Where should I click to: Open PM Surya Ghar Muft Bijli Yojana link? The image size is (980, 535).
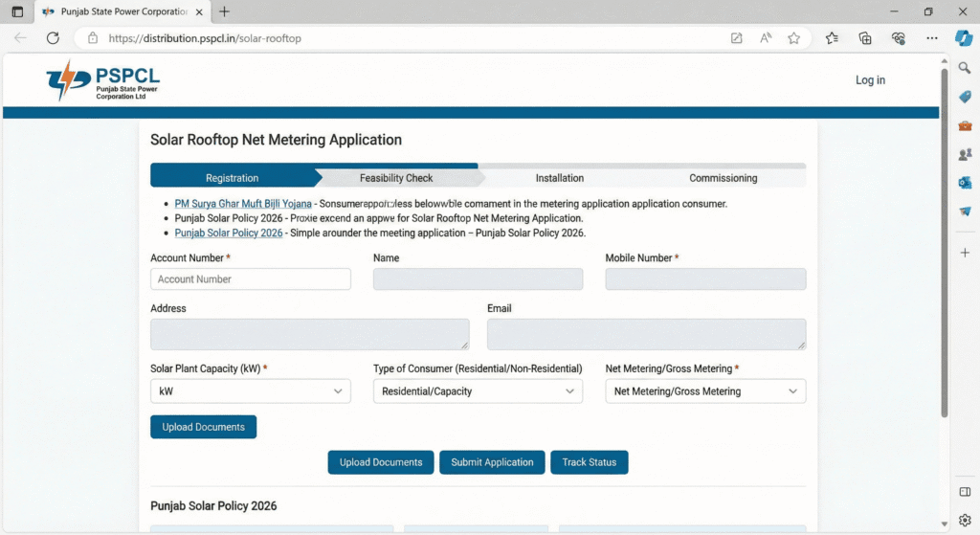pyautogui.click(x=243, y=204)
